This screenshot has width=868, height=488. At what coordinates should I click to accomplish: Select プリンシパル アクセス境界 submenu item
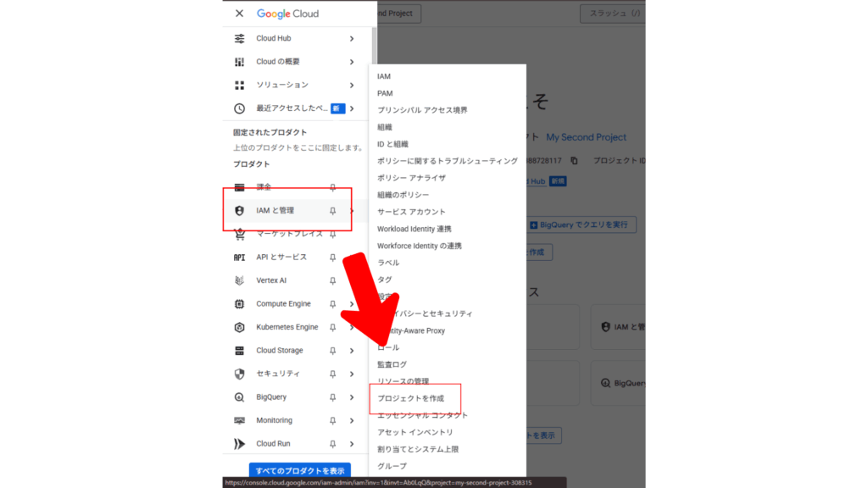(x=422, y=110)
